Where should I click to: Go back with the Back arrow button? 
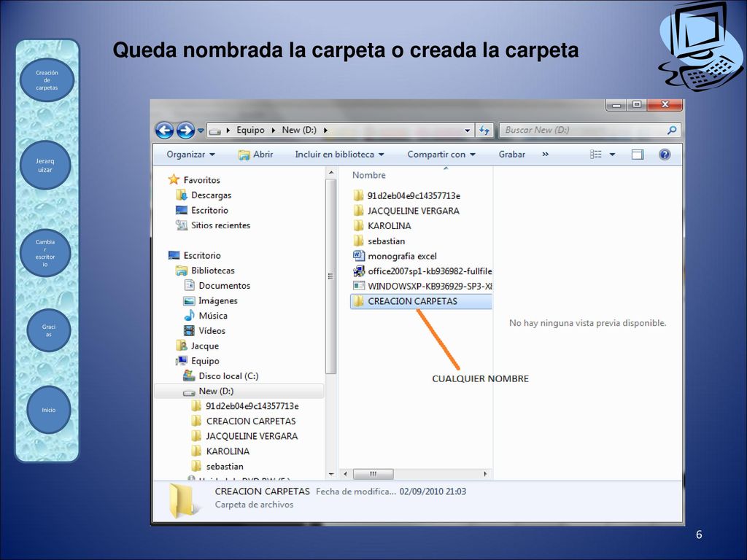coord(164,130)
